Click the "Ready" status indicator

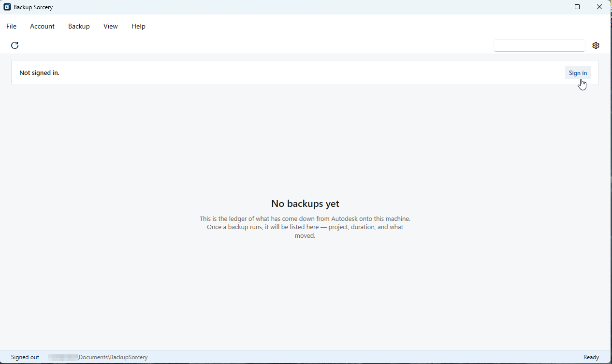point(591,357)
